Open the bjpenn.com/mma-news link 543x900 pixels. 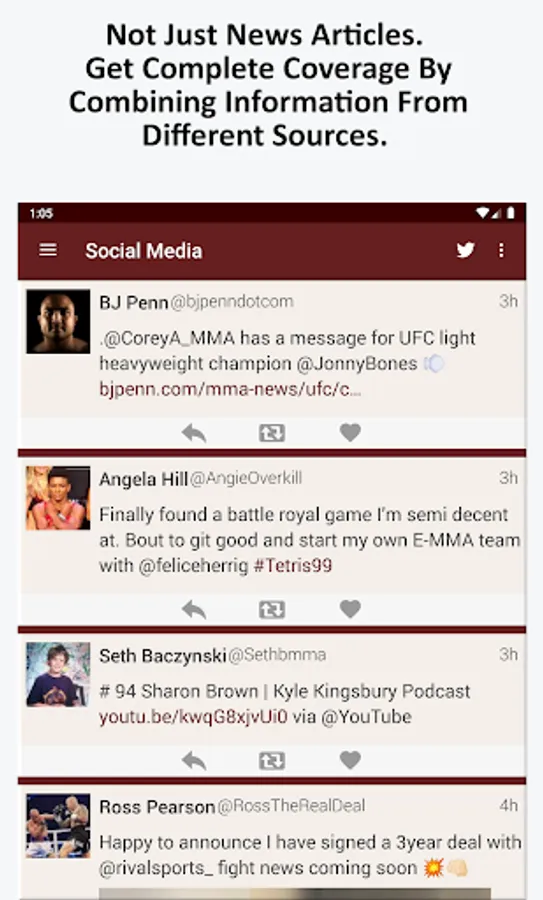tap(230, 389)
